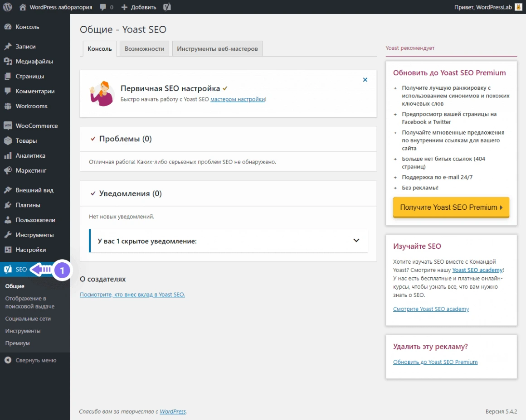The width and height of the screenshot is (526, 420).
Task: Follow the мастером настройки link
Action: [x=238, y=99]
